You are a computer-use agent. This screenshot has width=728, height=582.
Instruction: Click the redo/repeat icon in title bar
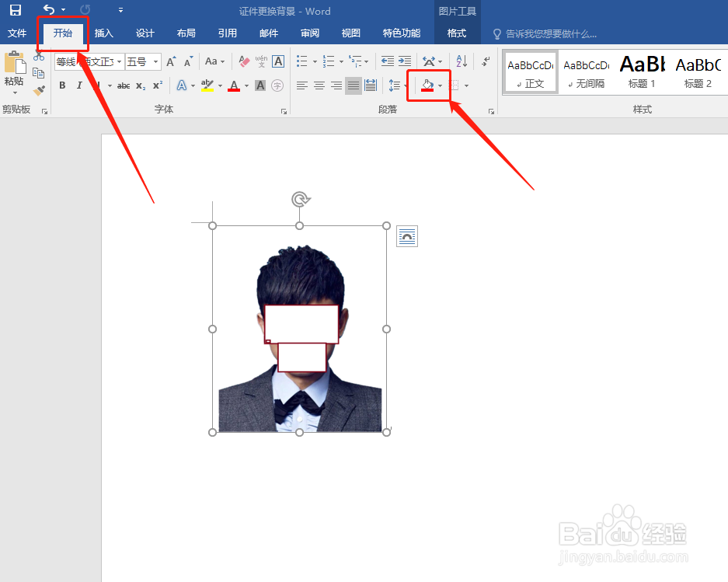85,9
